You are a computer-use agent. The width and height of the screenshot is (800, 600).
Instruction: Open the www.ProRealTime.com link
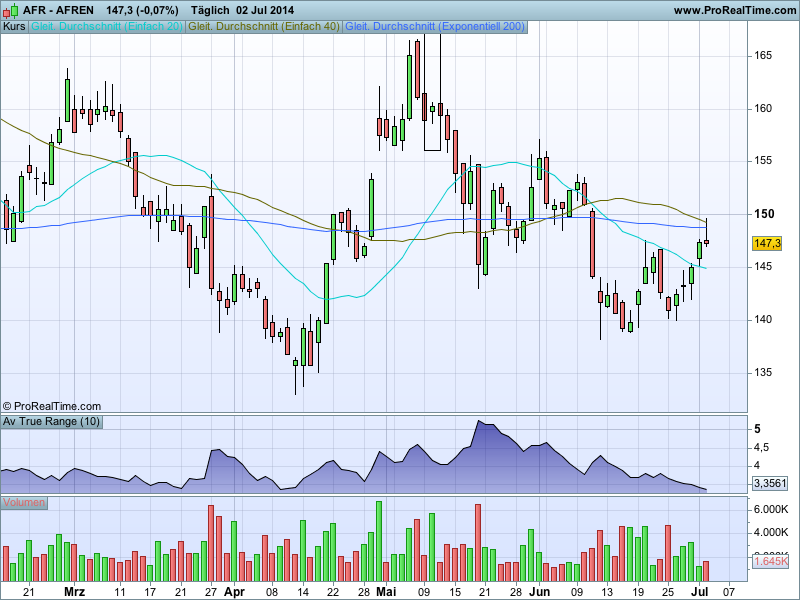point(735,10)
